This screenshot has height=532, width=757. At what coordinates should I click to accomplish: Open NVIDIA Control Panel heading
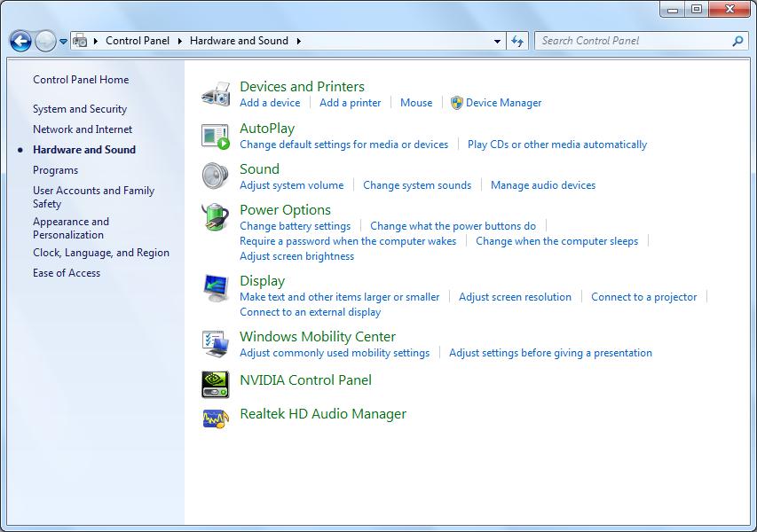point(305,380)
